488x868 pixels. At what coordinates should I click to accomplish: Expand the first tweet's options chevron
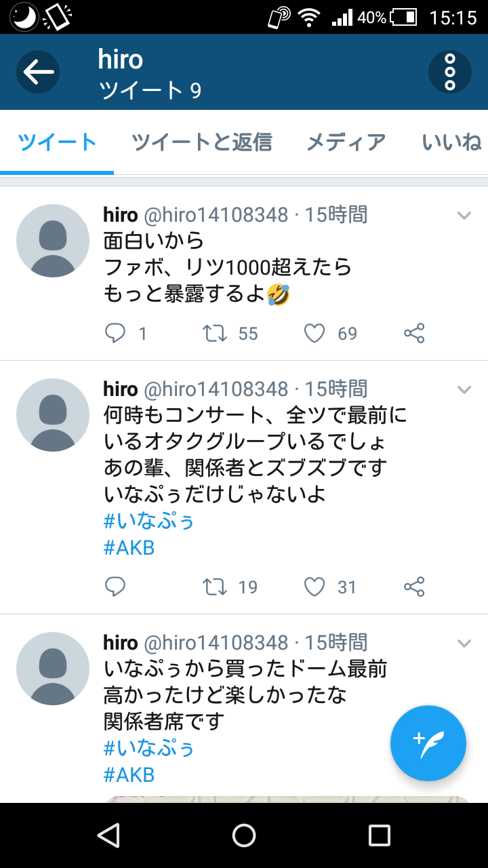coord(464,216)
